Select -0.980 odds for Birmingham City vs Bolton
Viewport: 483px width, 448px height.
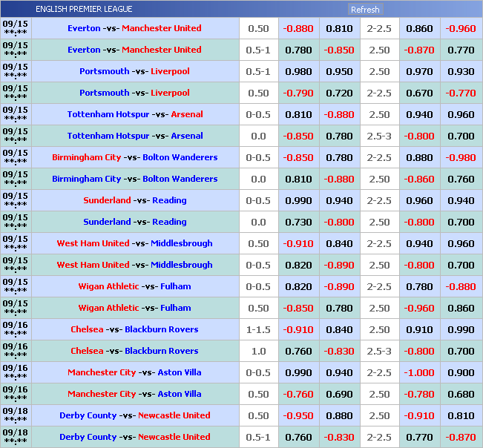[460, 157]
